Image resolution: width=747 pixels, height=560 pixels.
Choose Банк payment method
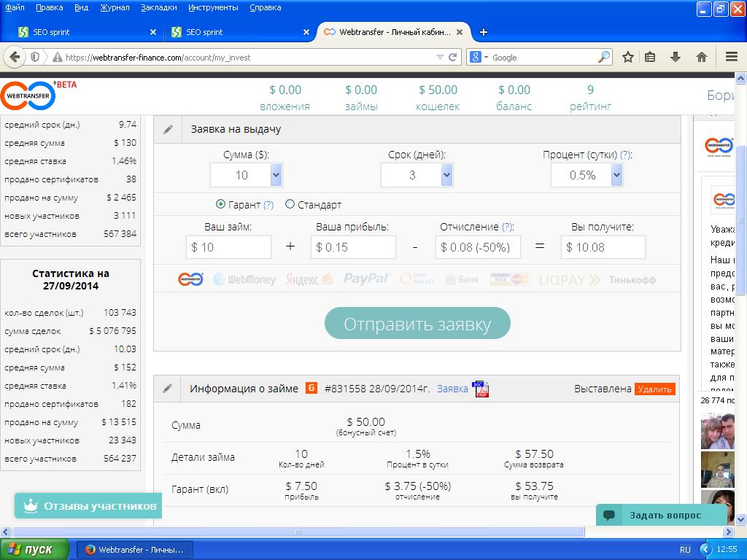(462, 279)
